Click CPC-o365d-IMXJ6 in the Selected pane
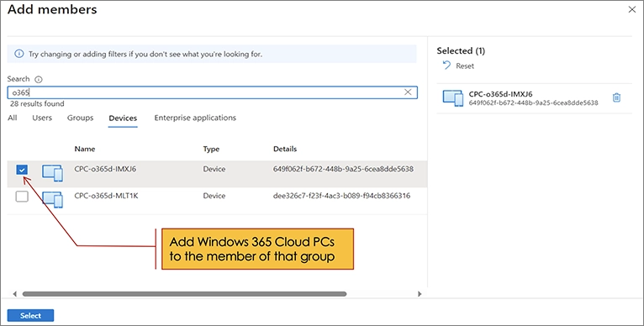The width and height of the screenshot is (644, 326). tap(500, 94)
